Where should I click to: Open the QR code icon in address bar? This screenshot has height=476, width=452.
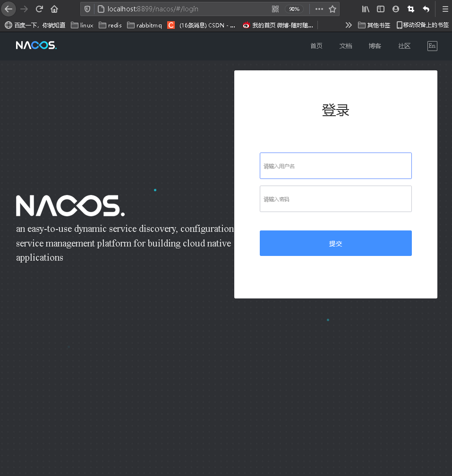(x=275, y=9)
